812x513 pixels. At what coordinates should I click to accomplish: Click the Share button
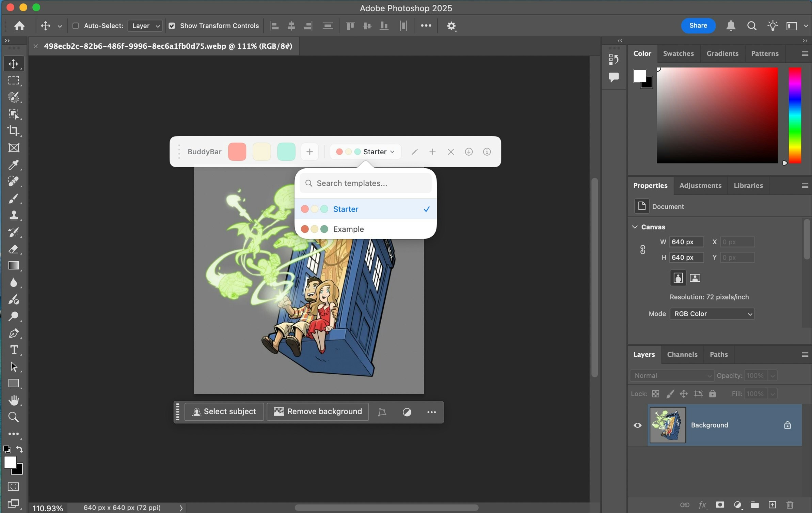(698, 26)
